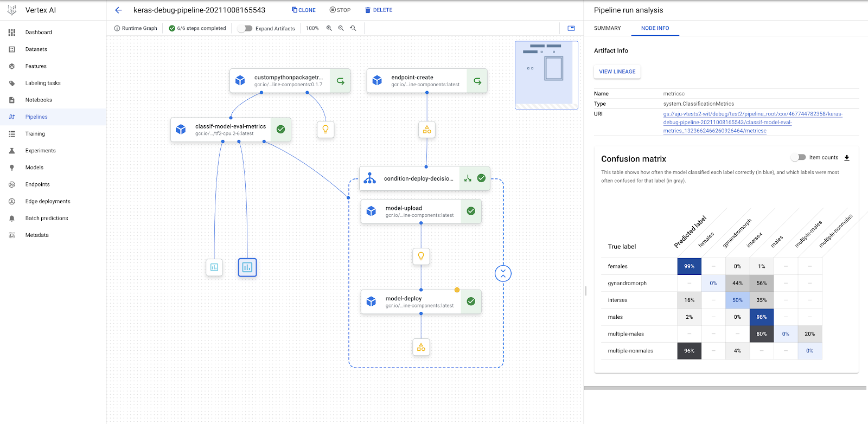Click the Batch predictions bell icon

pyautogui.click(x=12, y=218)
